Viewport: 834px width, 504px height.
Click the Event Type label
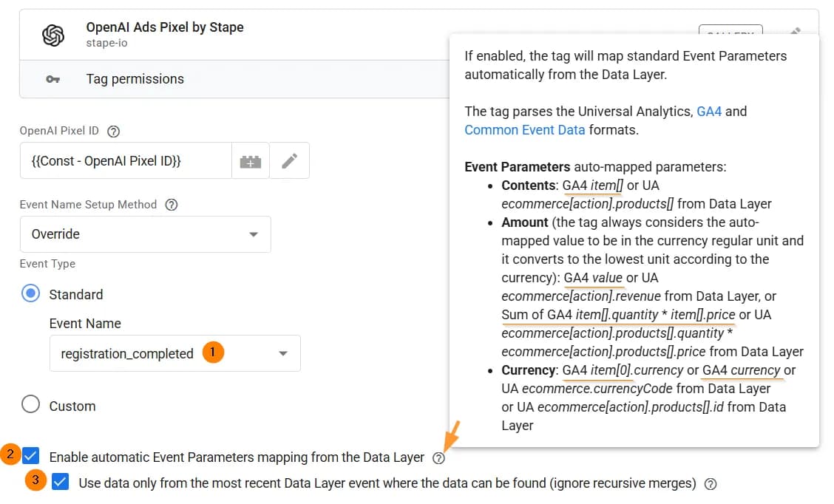47,265
